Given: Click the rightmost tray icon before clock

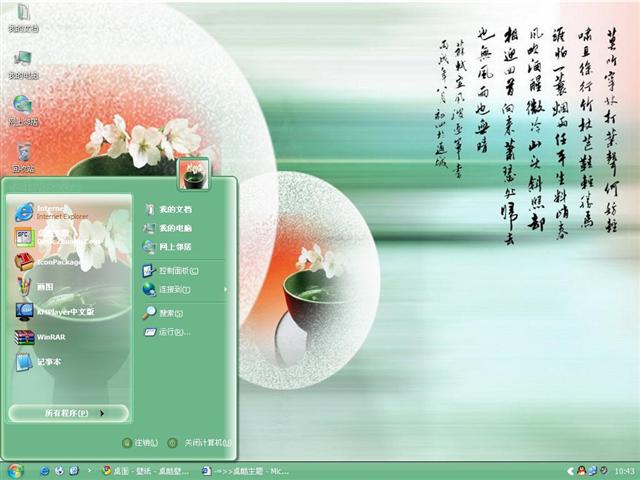Looking at the screenshot, I should click(603, 471).
